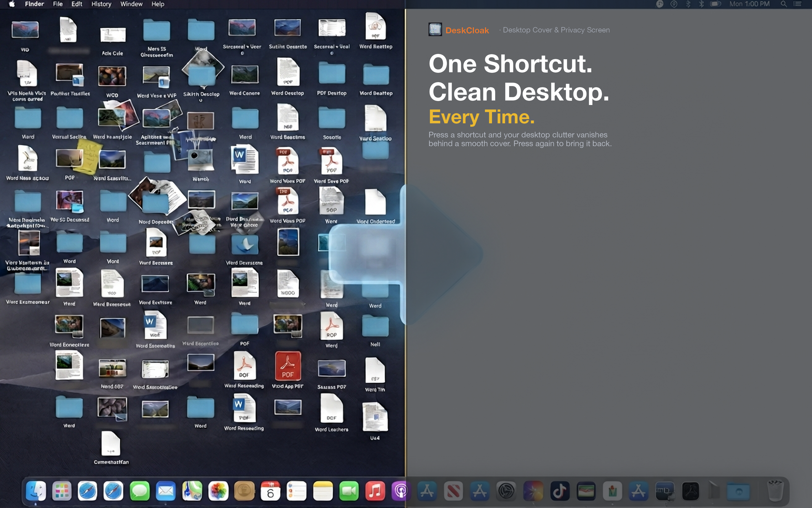
Task: Select the 'Word Voes PDF' file
Action: [288, 161]
